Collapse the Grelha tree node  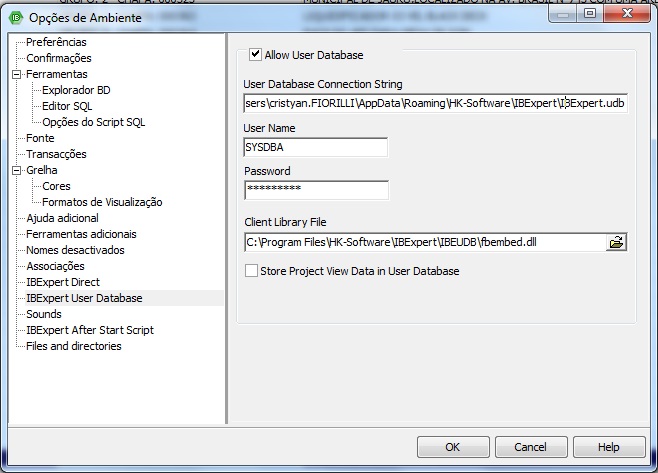click(x=16, y=170)
